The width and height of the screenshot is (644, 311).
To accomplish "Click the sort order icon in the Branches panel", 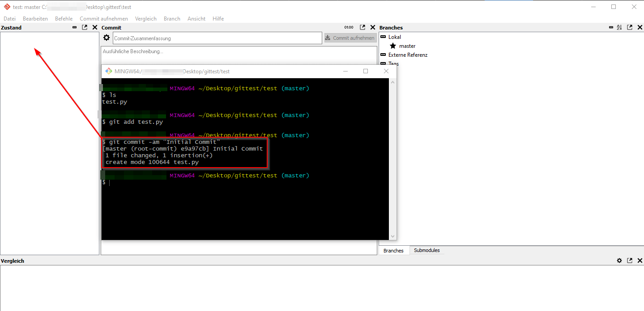I will 619,28.
